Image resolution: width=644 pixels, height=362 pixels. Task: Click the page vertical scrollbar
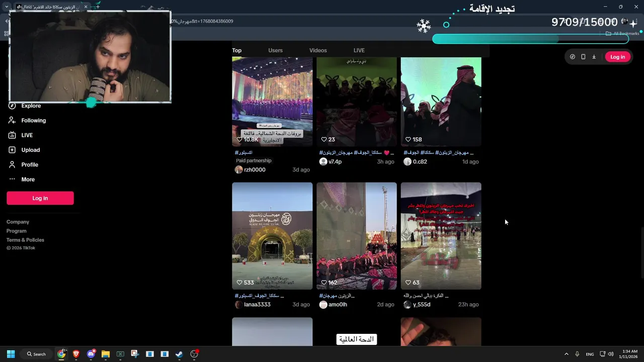(x=641, y=251)
